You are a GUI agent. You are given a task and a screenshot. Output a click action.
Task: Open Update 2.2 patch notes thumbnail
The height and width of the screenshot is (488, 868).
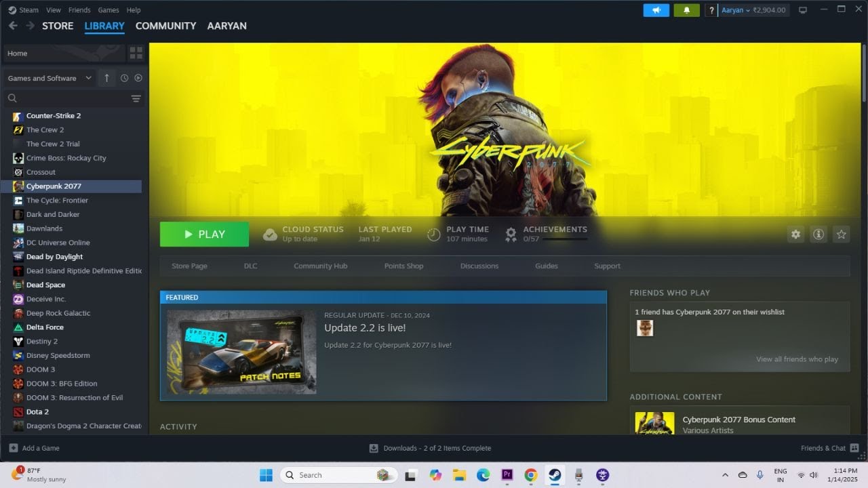(x=241, y=352)
